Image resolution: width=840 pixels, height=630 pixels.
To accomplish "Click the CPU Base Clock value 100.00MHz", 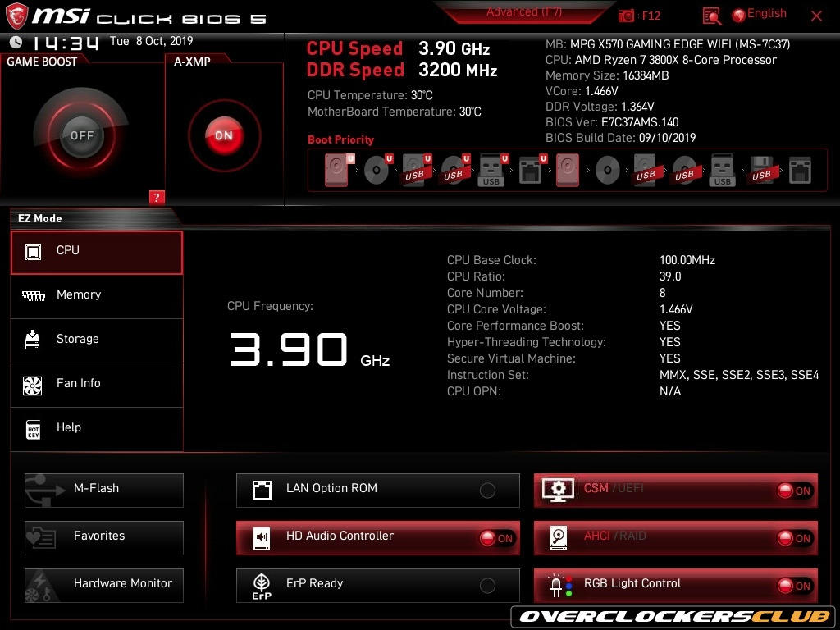I will 687,260.
